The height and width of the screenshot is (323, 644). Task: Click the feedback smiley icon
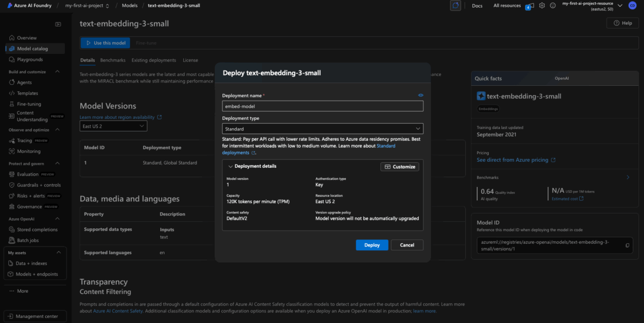coord(552,6)
